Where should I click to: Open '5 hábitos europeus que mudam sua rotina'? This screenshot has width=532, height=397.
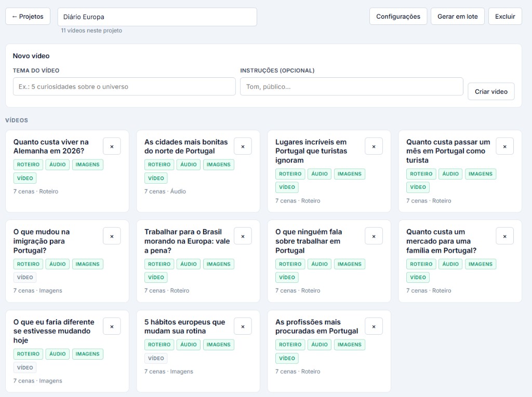coord(184,326)
